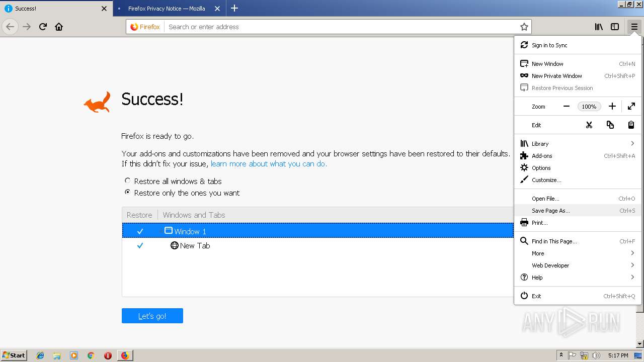Open Options from the menu
Viewport: 644px width, 362px height.
point(578,168)
